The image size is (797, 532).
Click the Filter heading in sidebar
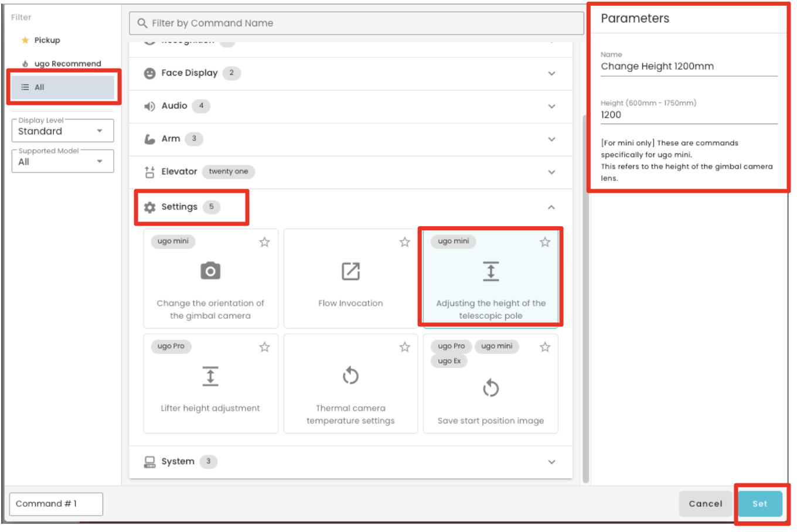[x=21, y=18]
